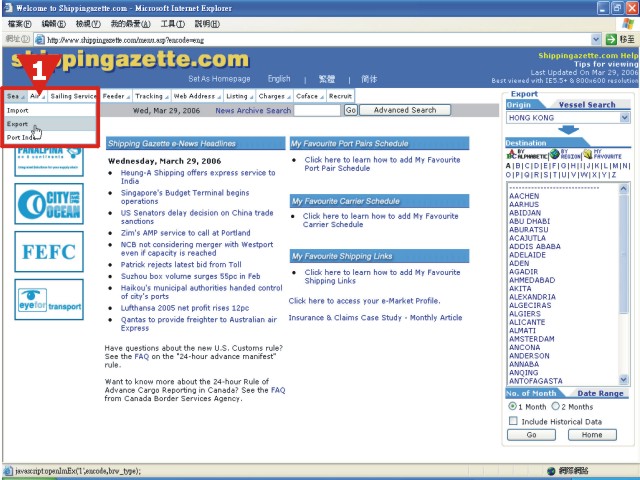This screenshot has width=640, height=480.
Task: Open e-Market Profile access link
Action: [364, 301]
